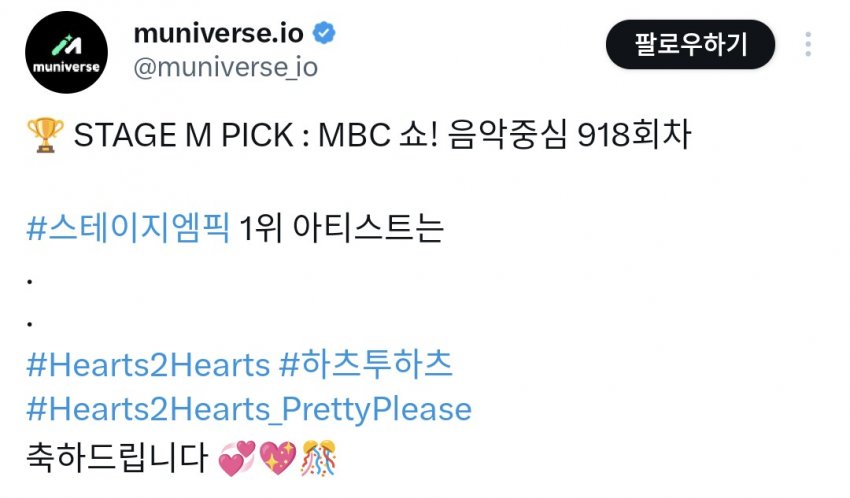850x498 pixels.
Task: Open the #스테이지엠픽 hashtag
Action: coord(128,228)
